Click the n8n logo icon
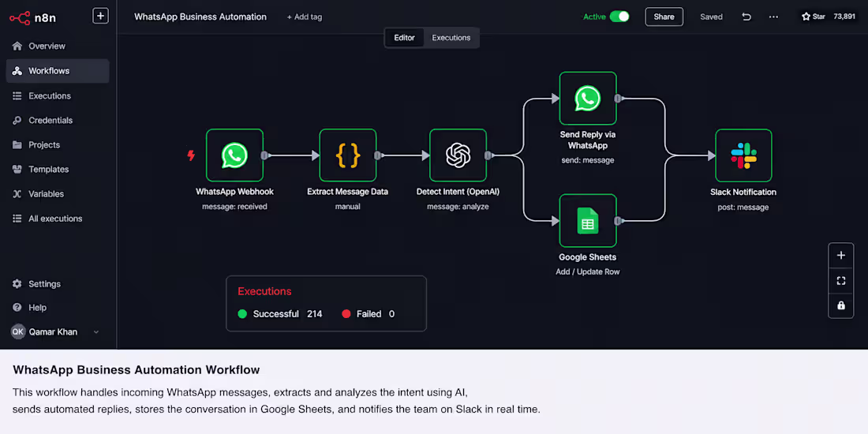 coord(20,17)
